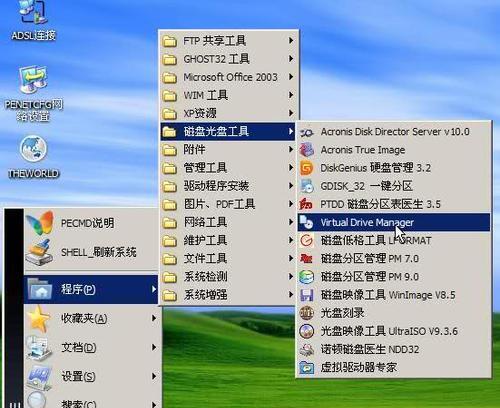The image size is (500, 408).
Task: Click the PTDD 磁盘分区表医生 3.5 icon
Action: [306, 204]
